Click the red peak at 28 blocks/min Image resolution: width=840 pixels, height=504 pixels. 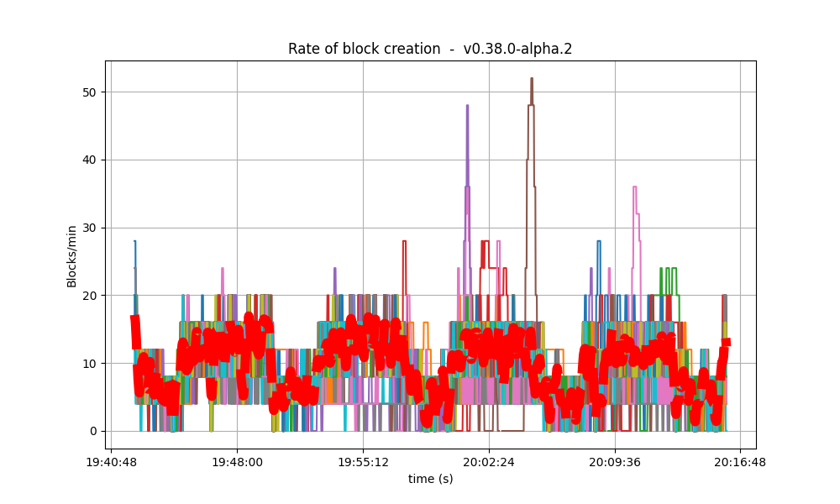(403, 244)
